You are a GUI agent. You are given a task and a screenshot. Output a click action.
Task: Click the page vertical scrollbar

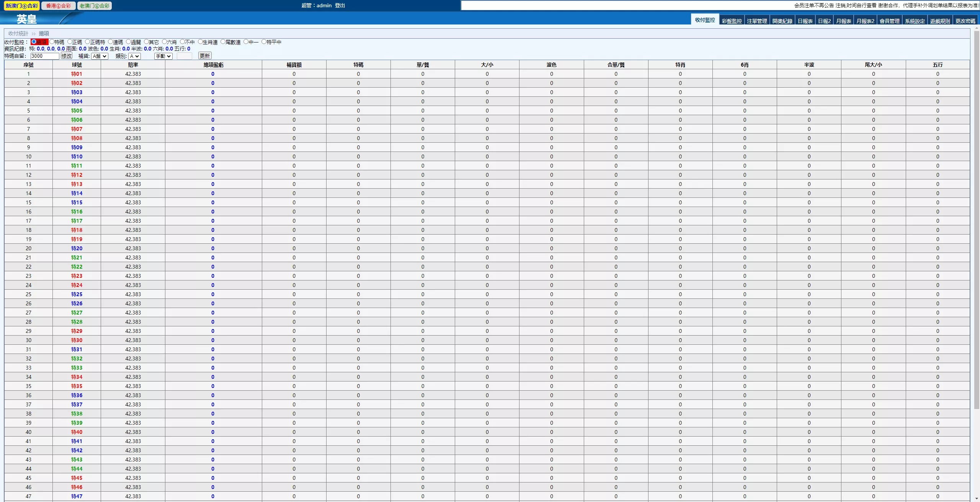(976, 220)
